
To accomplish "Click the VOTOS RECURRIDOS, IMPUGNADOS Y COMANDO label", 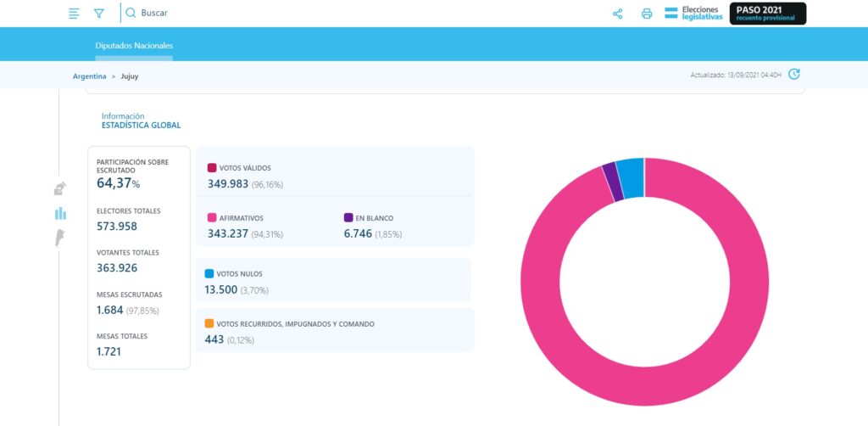I will (296, 324).
